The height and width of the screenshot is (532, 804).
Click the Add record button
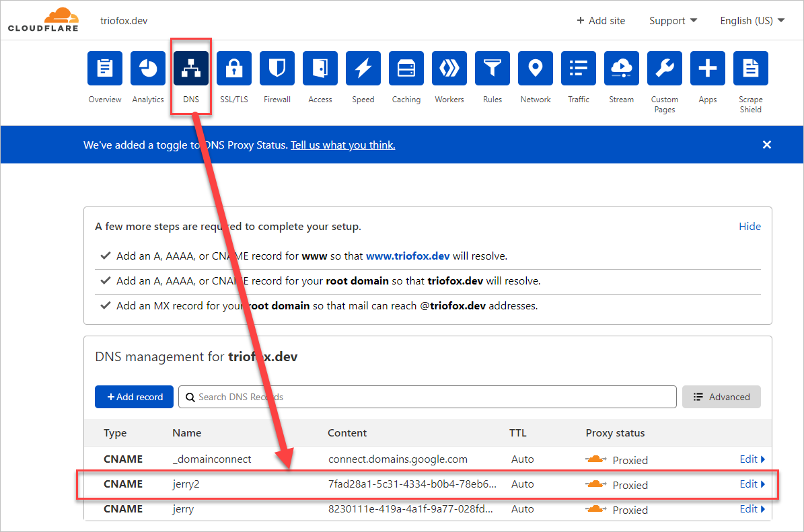[x=135, y=397]
